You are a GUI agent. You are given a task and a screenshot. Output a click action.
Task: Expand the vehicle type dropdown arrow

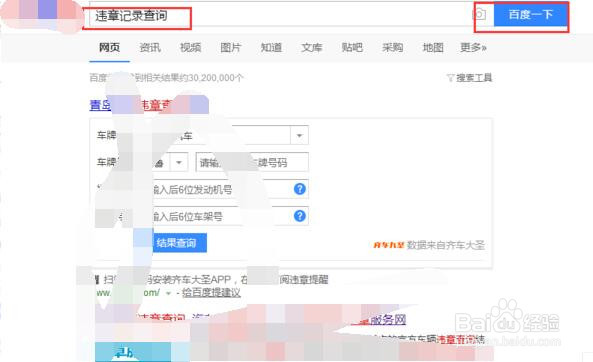click(x=300, y=135)
